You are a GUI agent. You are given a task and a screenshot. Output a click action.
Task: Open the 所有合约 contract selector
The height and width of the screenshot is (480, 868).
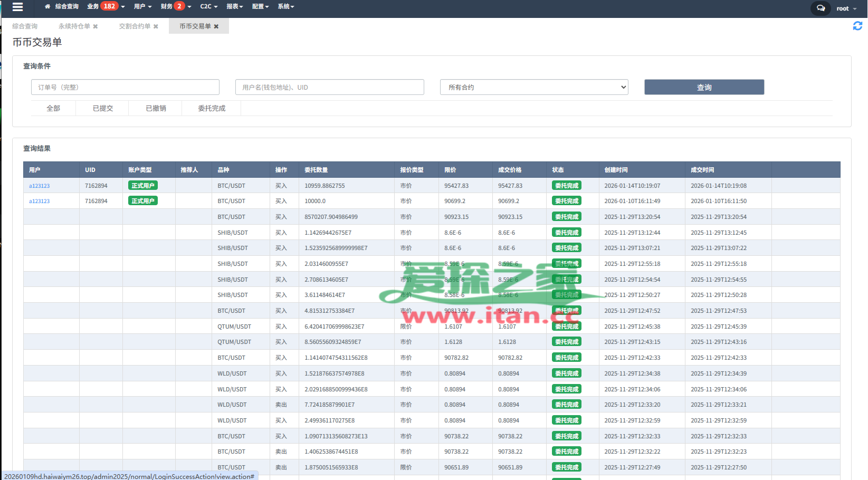point(533,87)
